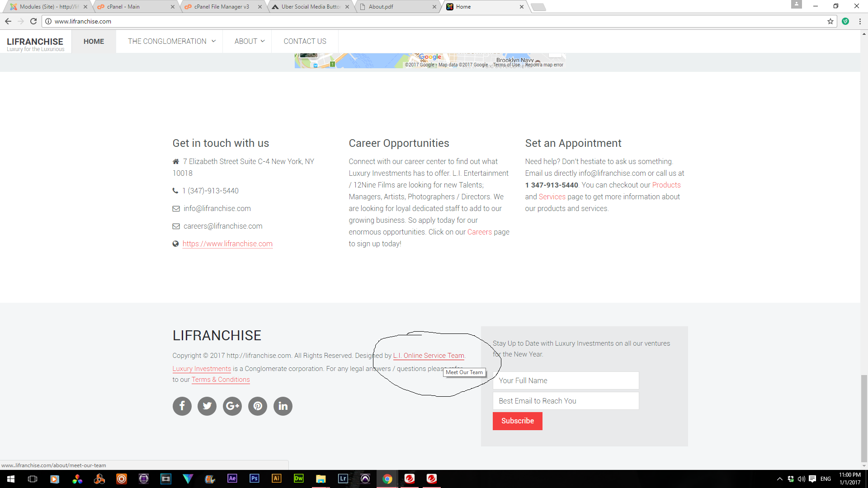The image size is (868, 488).
Task: Open the LinkedIn social icon
Action: (x=283, y=406)
